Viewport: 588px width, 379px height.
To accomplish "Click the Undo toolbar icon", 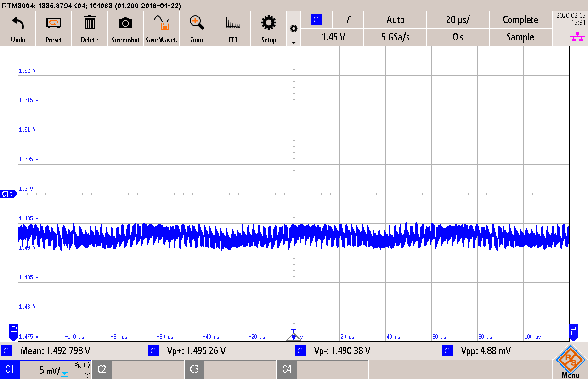I will coord(18,29).
